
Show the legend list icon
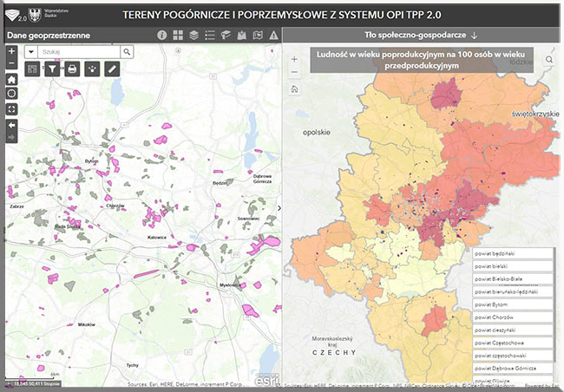point(210,36)
